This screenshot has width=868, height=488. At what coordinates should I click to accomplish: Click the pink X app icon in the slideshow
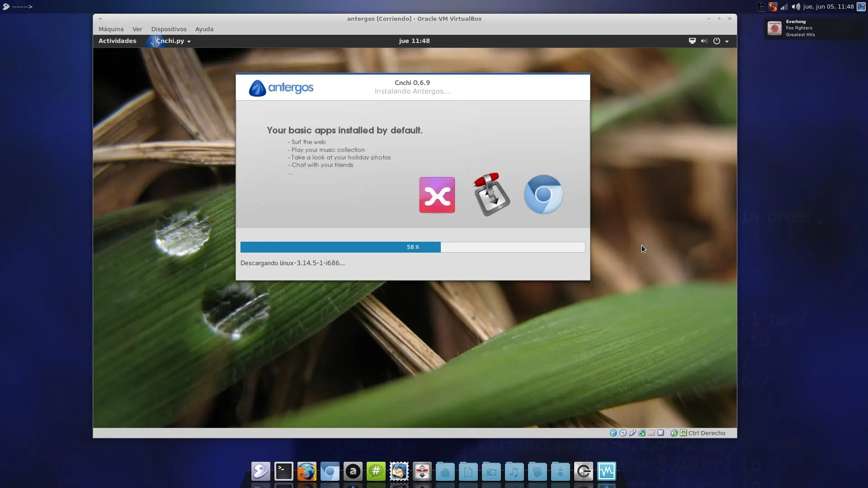(437, 195)
